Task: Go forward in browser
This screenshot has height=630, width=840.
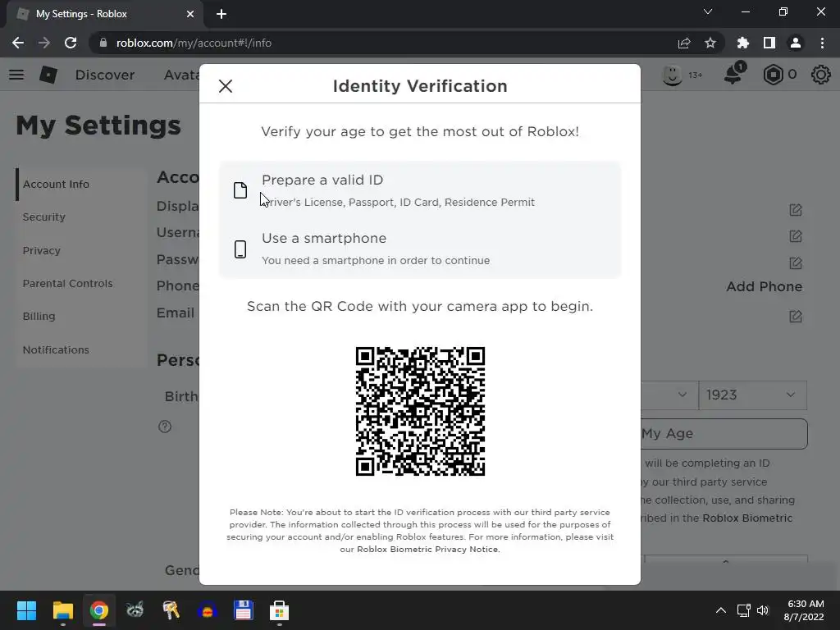Action: [44, 43]
